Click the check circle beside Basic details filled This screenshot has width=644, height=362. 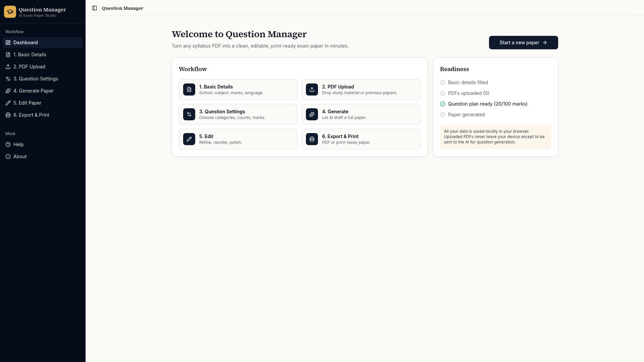click(x=443, y=82)
